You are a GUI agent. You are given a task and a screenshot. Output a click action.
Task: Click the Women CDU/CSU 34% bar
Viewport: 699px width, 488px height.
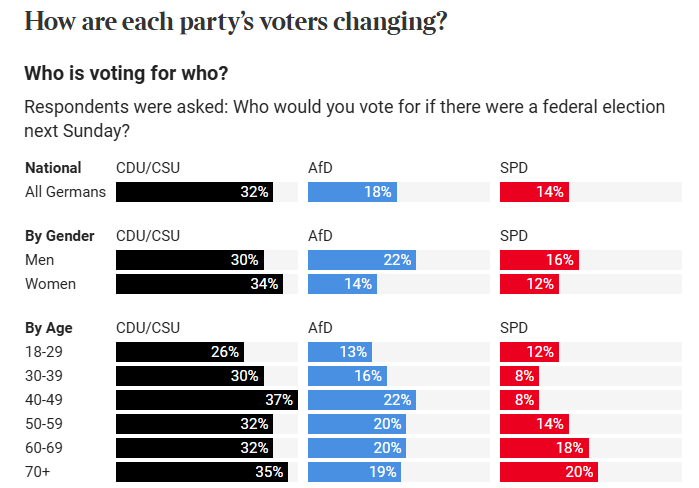coord(199,284)
